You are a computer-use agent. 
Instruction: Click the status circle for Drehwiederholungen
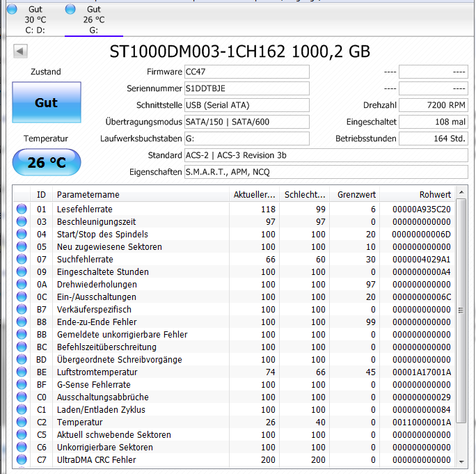tap(22, 284)
